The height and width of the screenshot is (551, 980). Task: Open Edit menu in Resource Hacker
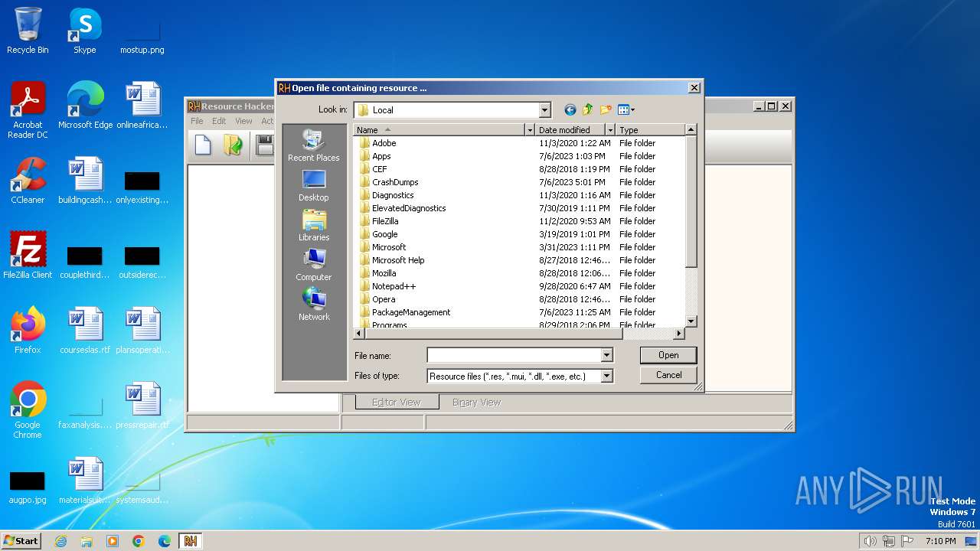point(219,121)
